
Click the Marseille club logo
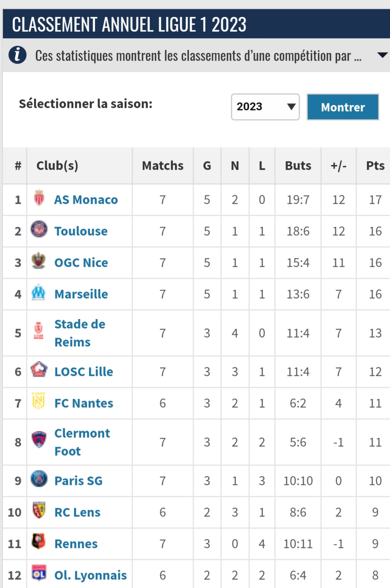pos(39,293)
